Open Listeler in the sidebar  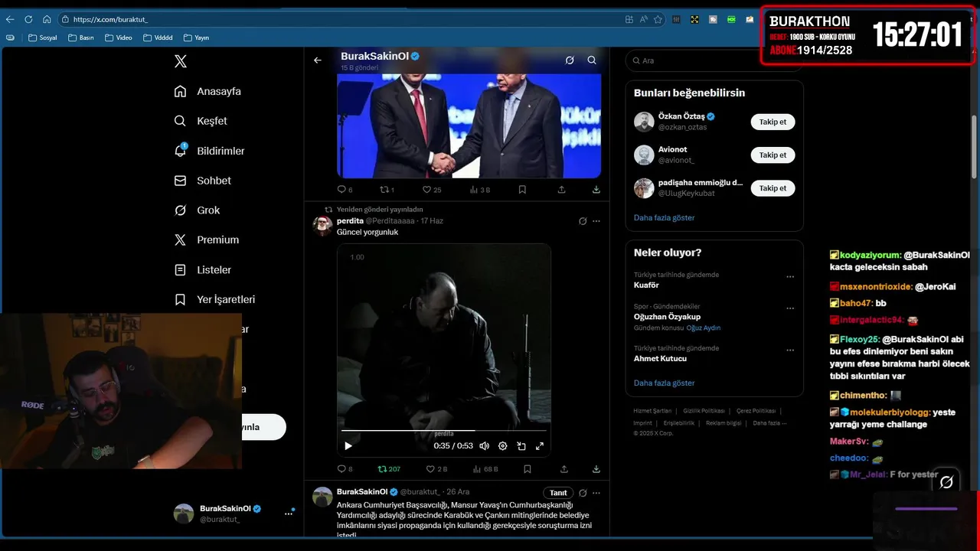point(203,270)
